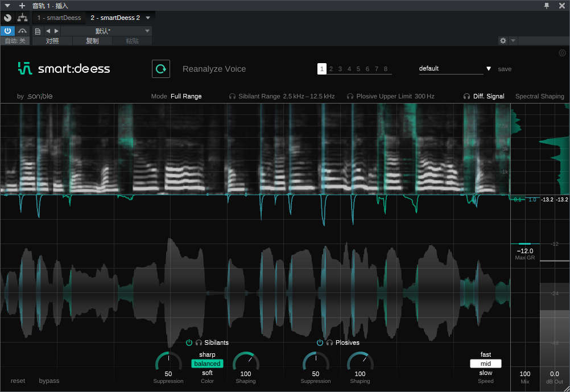Screen dimensions: 570x392
Task: Toggle Diff. Signal headphone monitoring
Action: 467,96
